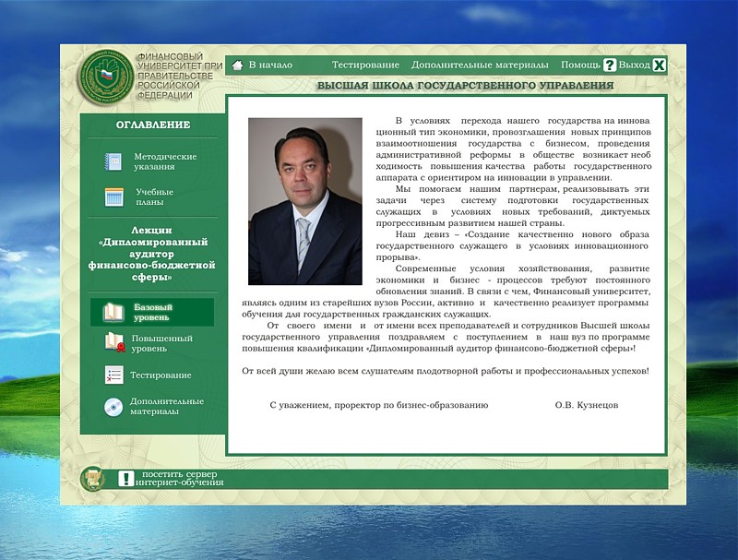This screenshot has height=560, width=738.
Task: Click the CD disc icon in the sidebar
Action: [113, 407]
